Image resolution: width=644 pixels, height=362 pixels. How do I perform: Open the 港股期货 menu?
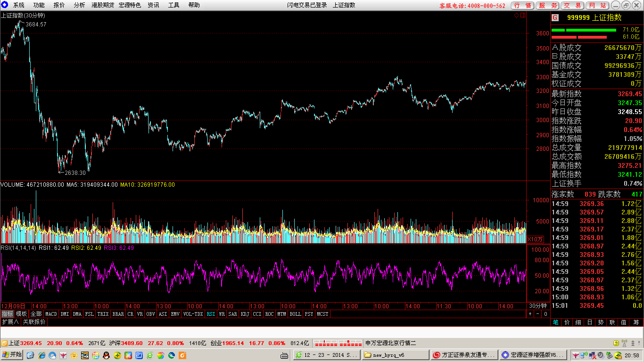[x=103, y=5]
